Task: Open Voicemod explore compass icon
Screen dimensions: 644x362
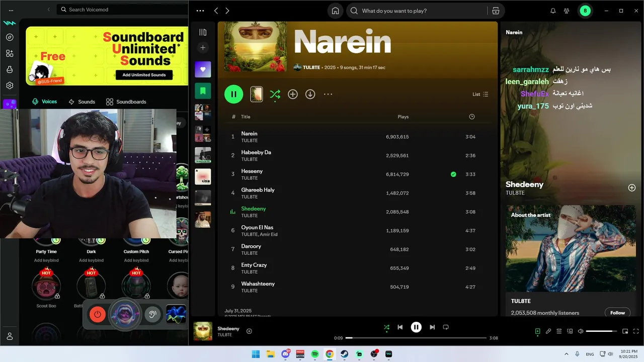Action: coord(10,37)
